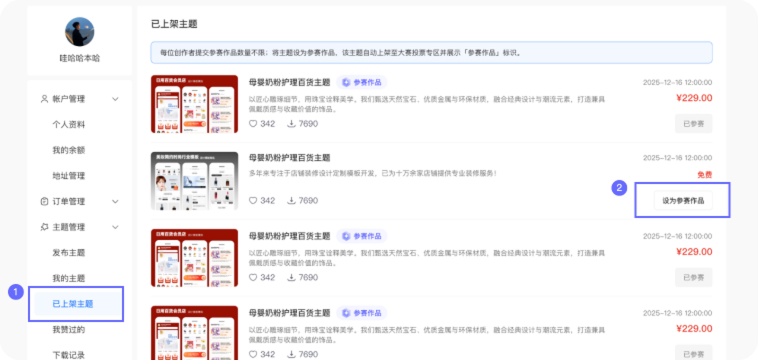Open the gray beauty template thumbnail
This screenshot has width=758, height=360.
(x=194, y=181)
